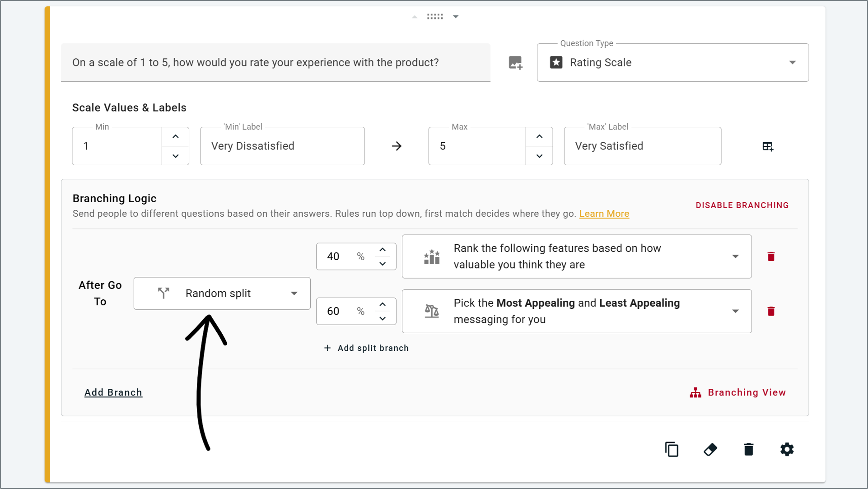Increase the 60% split percentage
This screenshot has width=868, height=489.
tap(383, 304)
